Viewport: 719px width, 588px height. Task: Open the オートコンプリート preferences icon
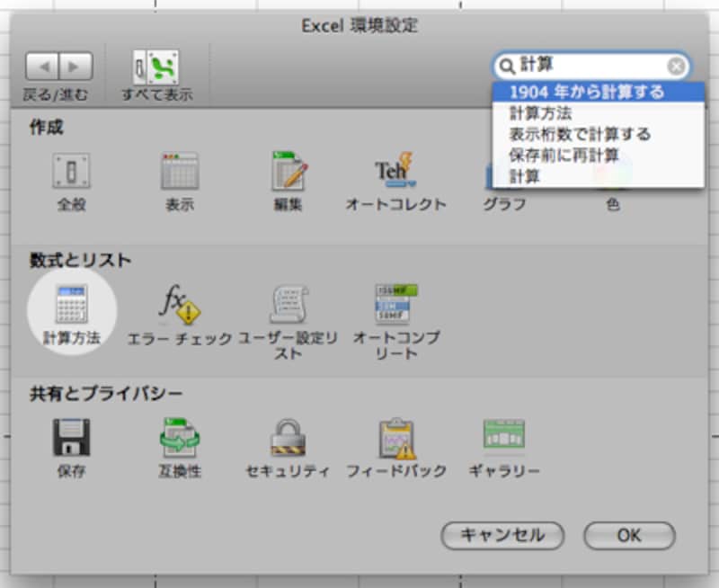coord(396,307)
